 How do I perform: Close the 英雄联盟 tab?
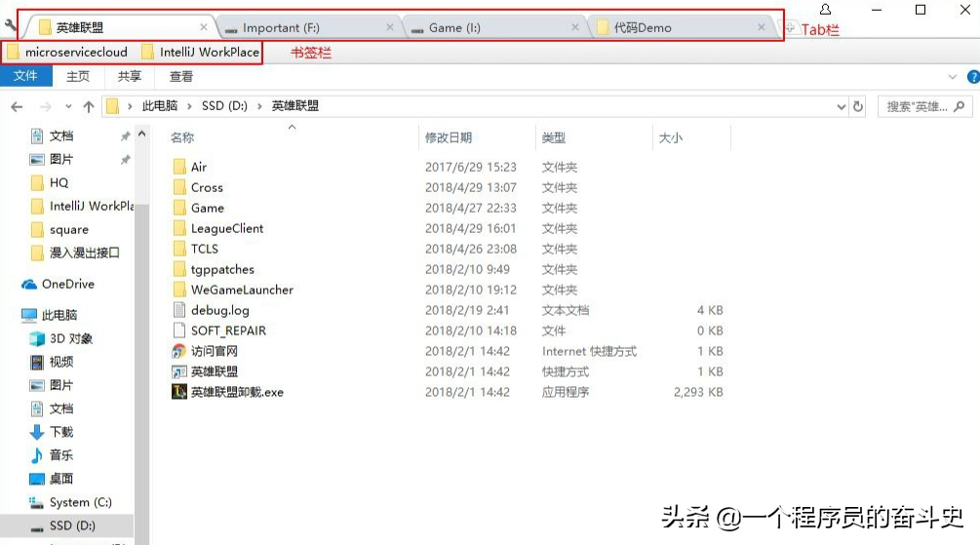[203, 27]
